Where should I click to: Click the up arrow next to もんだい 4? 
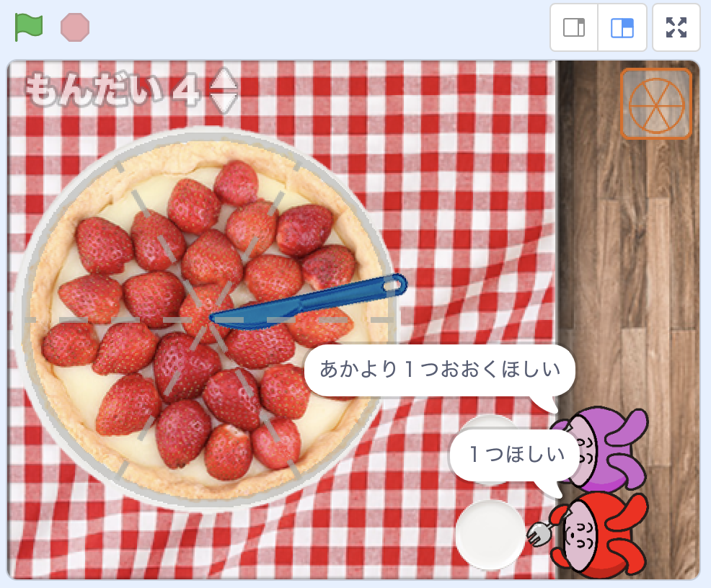point(225,79)
